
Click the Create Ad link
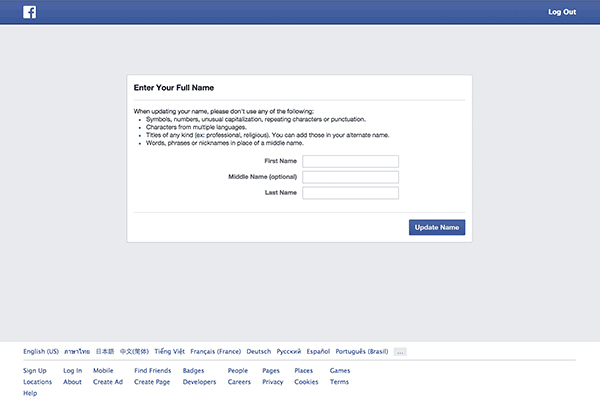pyautogui.click(x=107, y=382)
